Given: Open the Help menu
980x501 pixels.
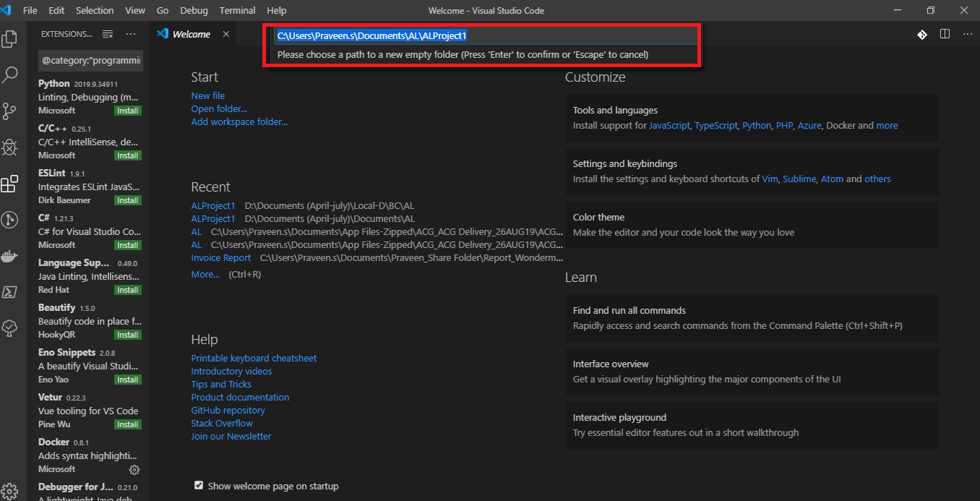Looking at the screenshot, I should click(x=277, y=10).
